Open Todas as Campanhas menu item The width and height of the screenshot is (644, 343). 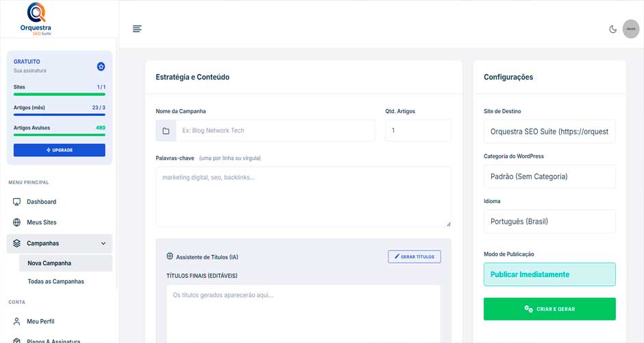point(55,281)
